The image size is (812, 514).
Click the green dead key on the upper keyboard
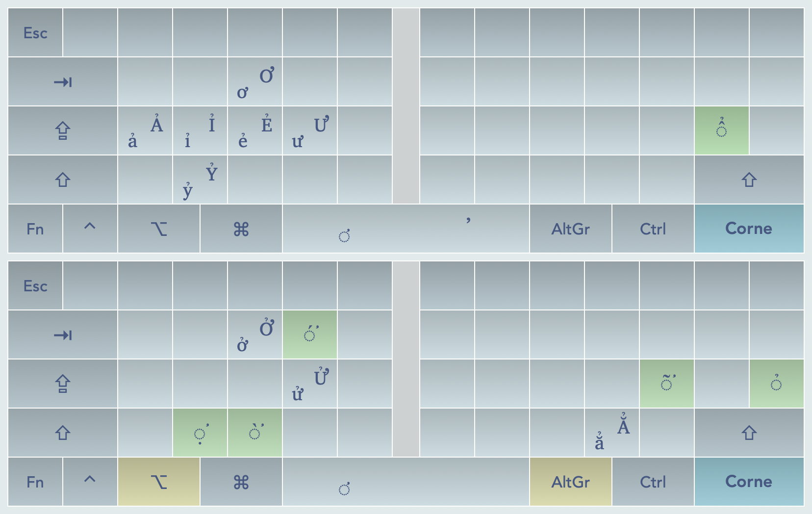(x=721, y=130)
